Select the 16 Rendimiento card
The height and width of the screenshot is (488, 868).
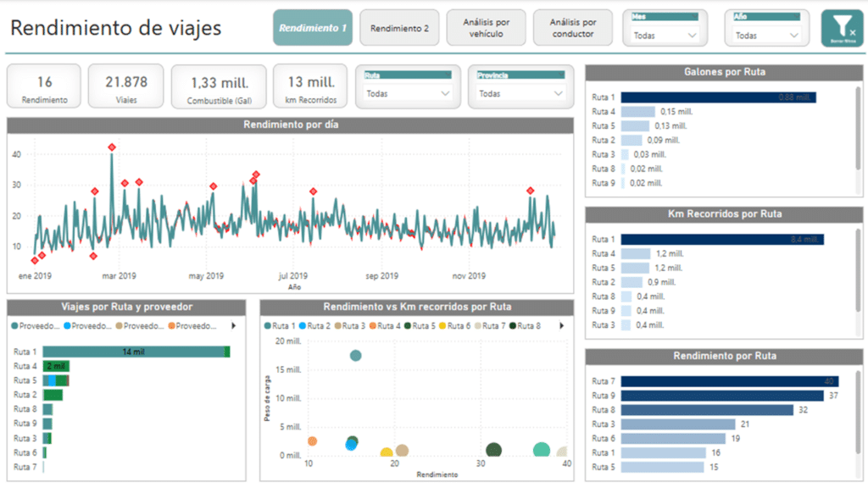click(x=44, y=86)
